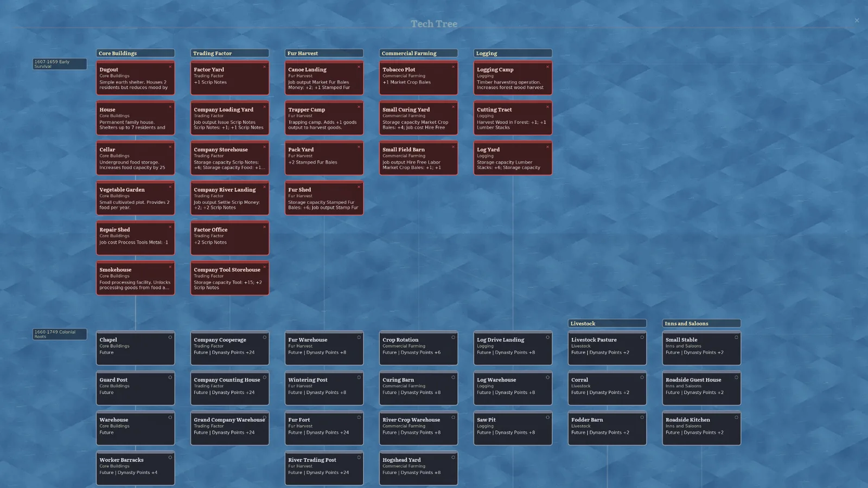The width and height of the screenshot is (868, 488).
Task: Select the Inns and Saloons column header
Action: tap(702, 323)
